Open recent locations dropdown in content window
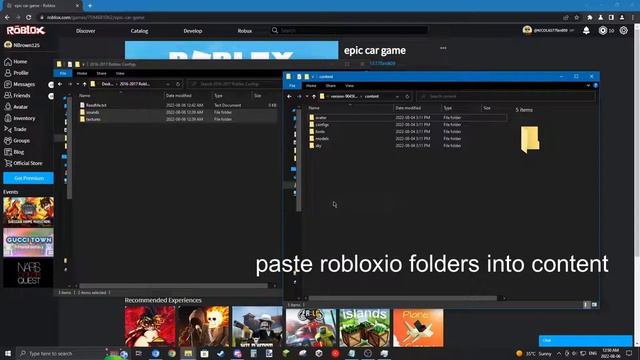The height and width of the screenshot is (360, 640). [x=307, y=97]
